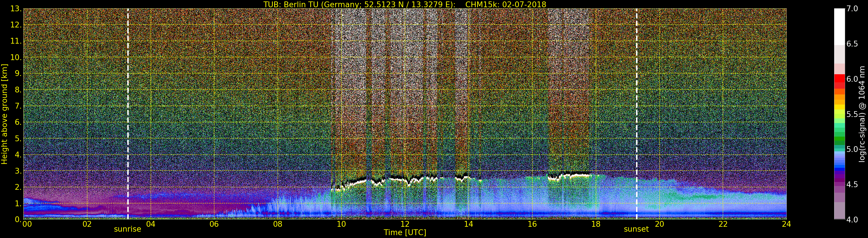Screen dimensions: 868x238
Task: Click the '5.' height tick label
Action: coord(18,138)
